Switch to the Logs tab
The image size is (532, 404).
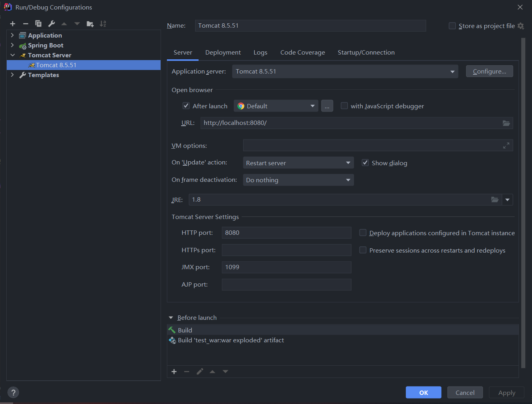tap(260, 53)
